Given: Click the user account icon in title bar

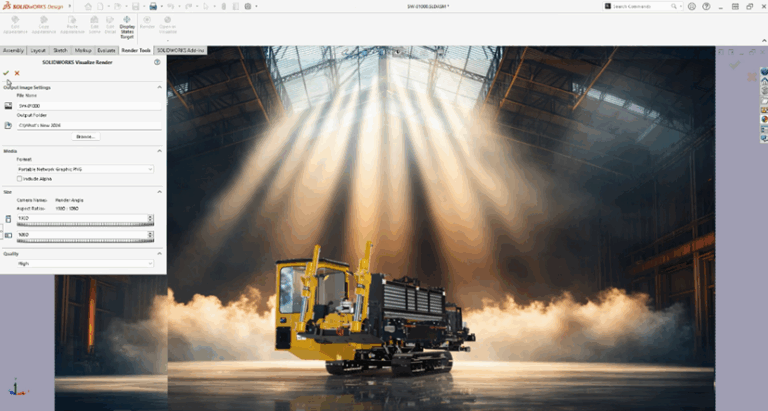Looking at the screenshot, I should tap(692, 6).
